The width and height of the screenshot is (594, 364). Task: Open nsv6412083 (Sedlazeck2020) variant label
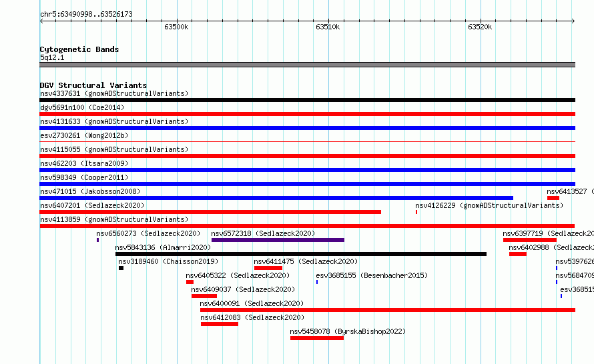click(252, 317)
